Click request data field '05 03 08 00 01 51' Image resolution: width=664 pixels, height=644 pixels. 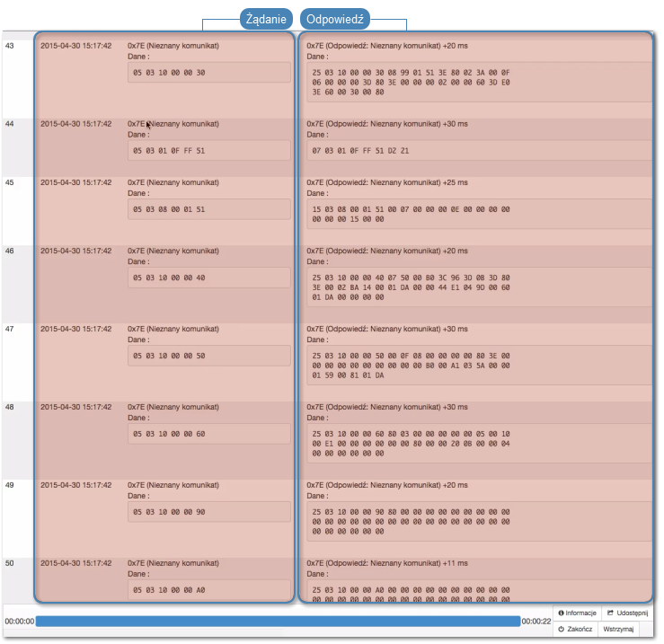click(209, 209)
